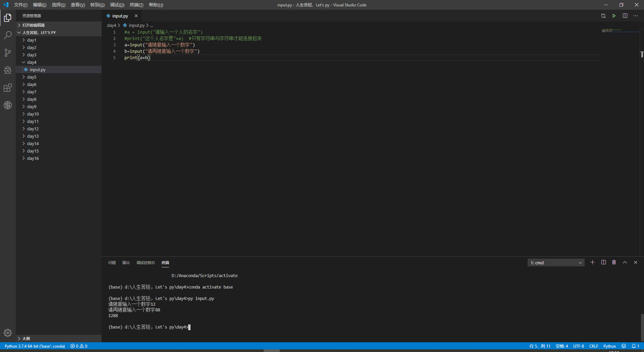The image size is (644, 352).
Task: Open the 调试(D) menu
Action: point(117,5)
